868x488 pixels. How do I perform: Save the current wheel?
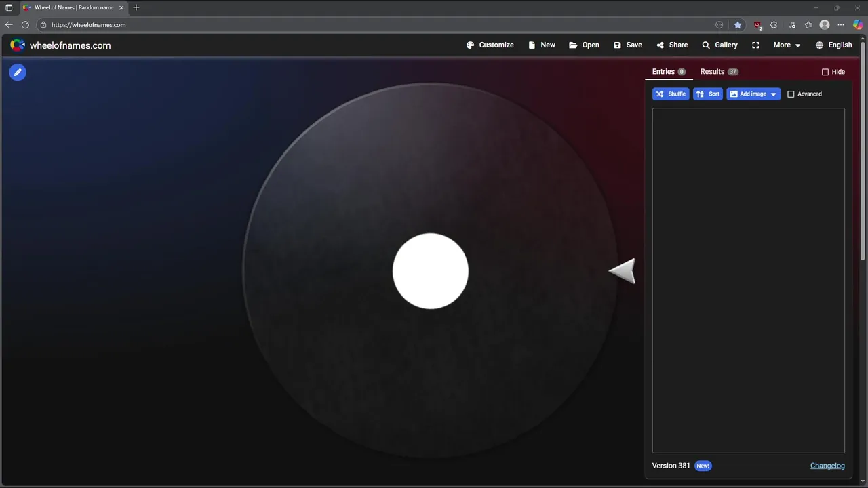[x=628, y=45]
